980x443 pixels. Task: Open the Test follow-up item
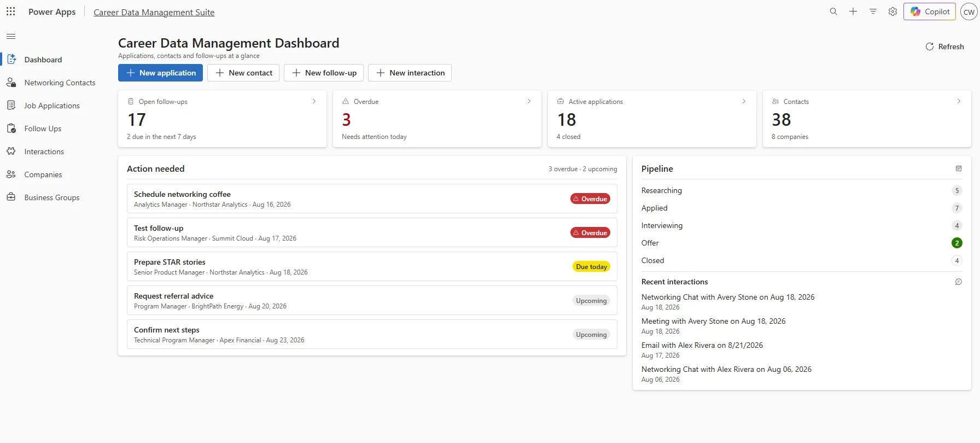pyautogui.click(x=372, y=232)
